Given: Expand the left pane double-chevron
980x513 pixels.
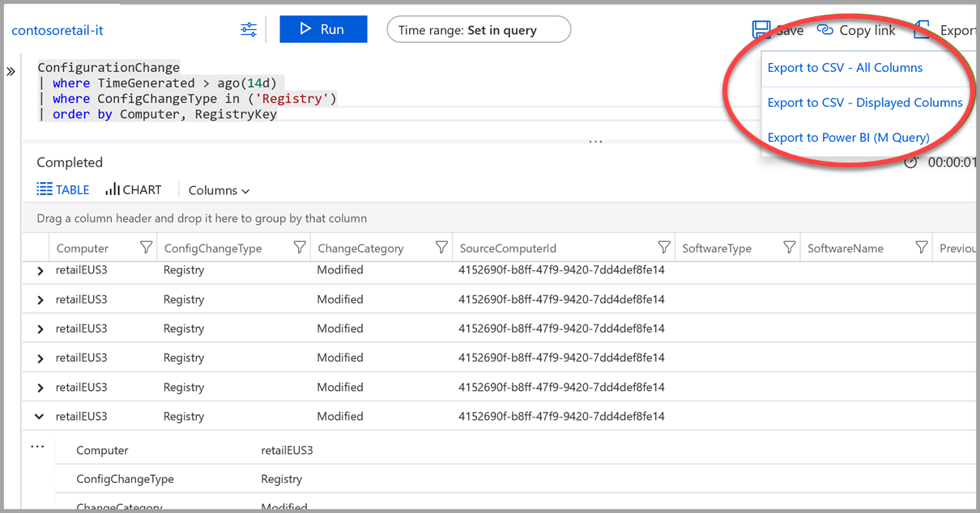Looking at the screenshot, I should tap(11, 72).
